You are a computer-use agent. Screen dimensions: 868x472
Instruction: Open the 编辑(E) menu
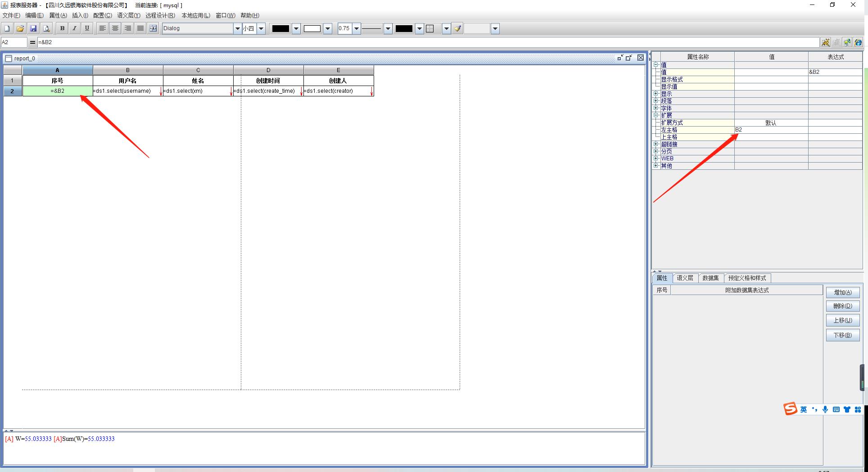(34, 15)
